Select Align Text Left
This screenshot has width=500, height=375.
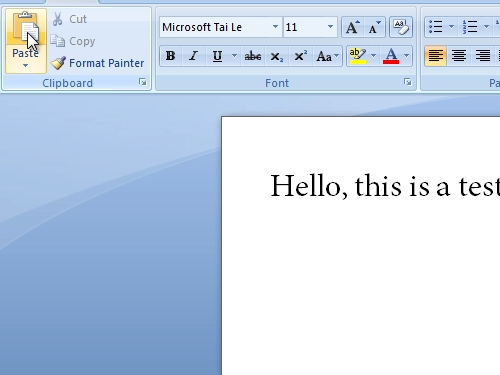click(436, 56)
